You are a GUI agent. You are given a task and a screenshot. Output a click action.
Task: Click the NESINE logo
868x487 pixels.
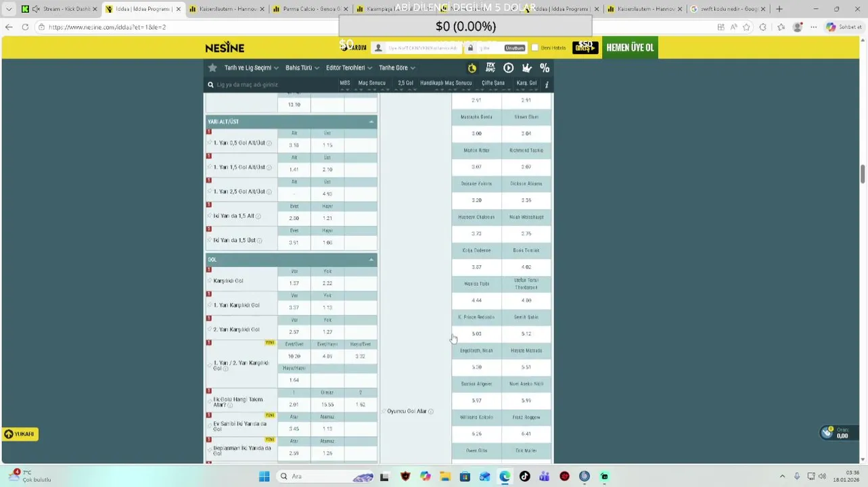click(x=225, y=47)
